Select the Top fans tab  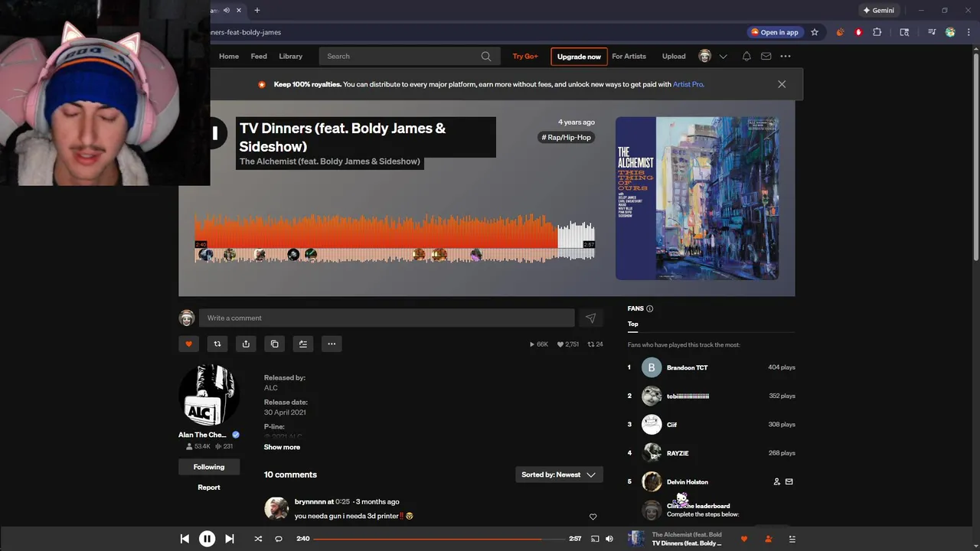(633, 324)
